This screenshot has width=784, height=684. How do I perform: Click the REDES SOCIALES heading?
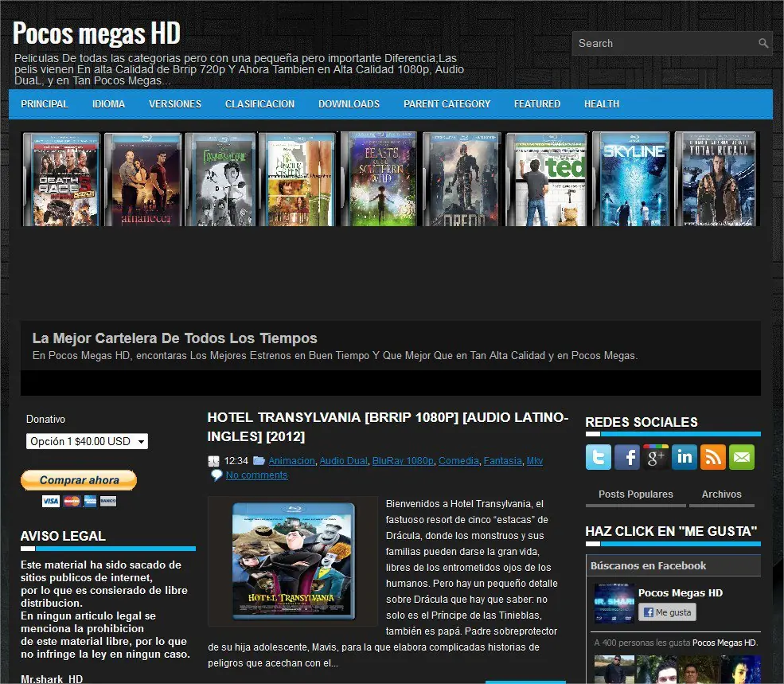tap(642, 422)
